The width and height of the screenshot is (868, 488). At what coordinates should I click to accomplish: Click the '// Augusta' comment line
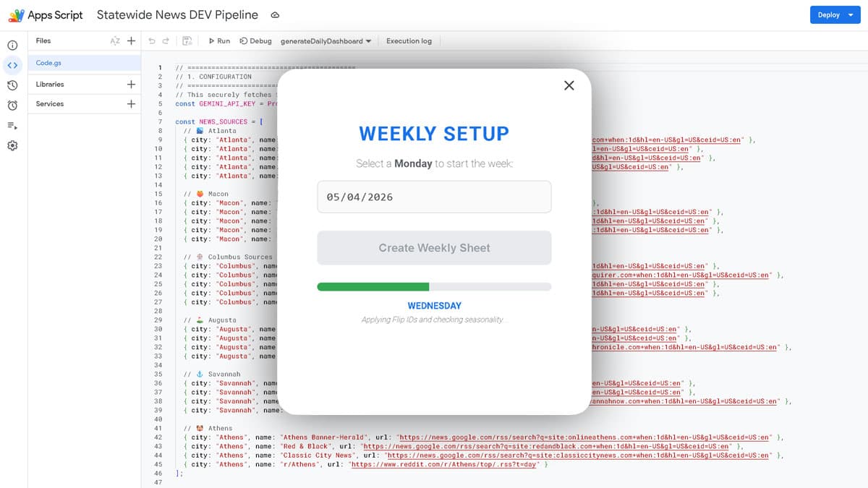click(210, 320)
